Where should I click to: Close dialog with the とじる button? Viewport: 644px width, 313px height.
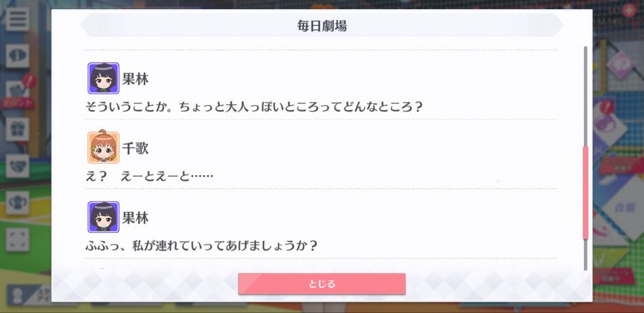click(x=321, y=284)
